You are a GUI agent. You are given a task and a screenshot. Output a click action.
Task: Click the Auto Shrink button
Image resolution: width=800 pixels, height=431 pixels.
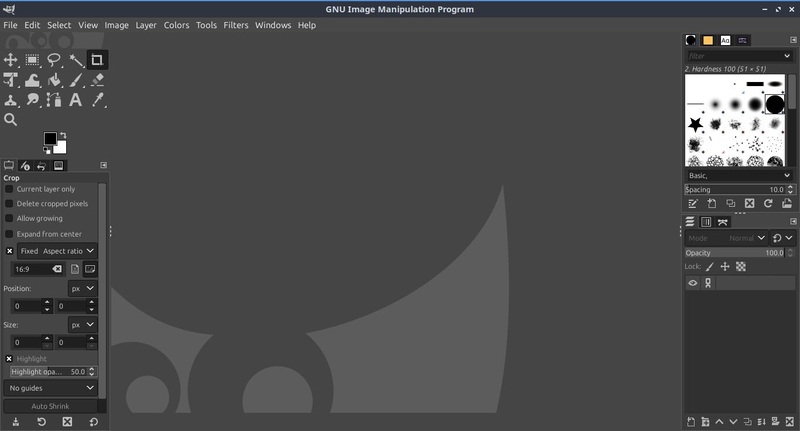click(x=51, y=407)
